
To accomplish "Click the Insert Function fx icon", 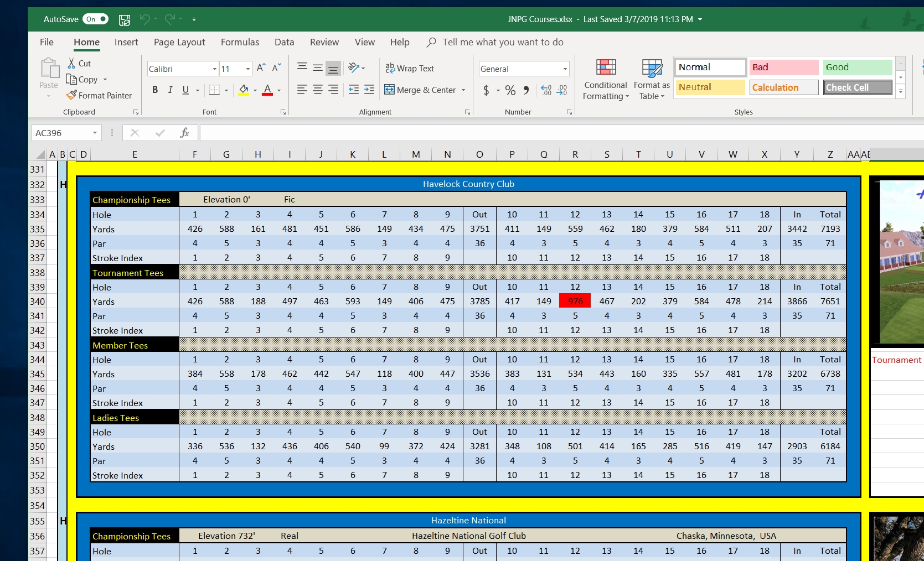I will coord(184,133).
